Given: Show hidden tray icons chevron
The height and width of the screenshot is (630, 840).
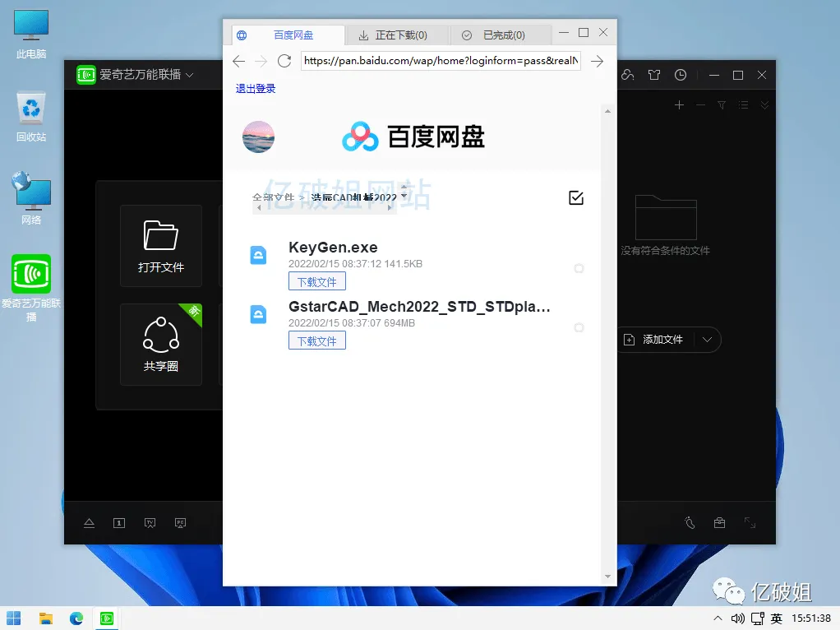Looking at the screenshot, I should click(718, 618).
